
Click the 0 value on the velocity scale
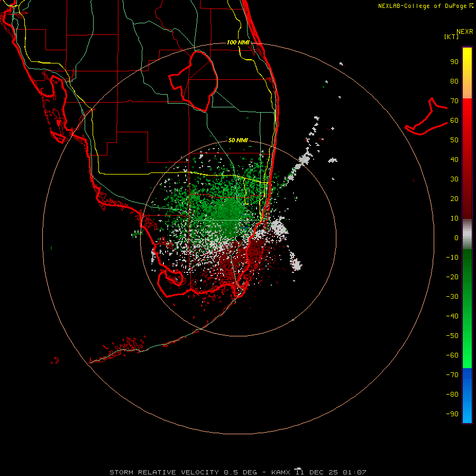(x=456, y=238)
